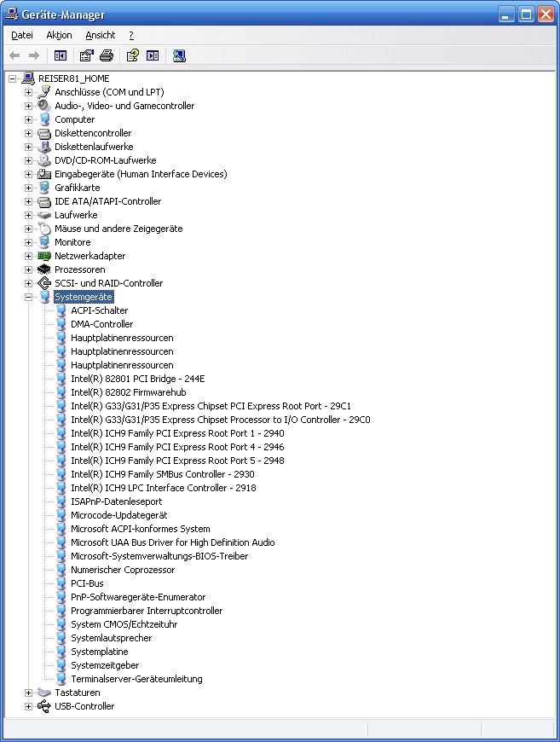This screenshot has width=560, height=742.
Task: Select the PCI-Bus device
Action: pos(87,583)
